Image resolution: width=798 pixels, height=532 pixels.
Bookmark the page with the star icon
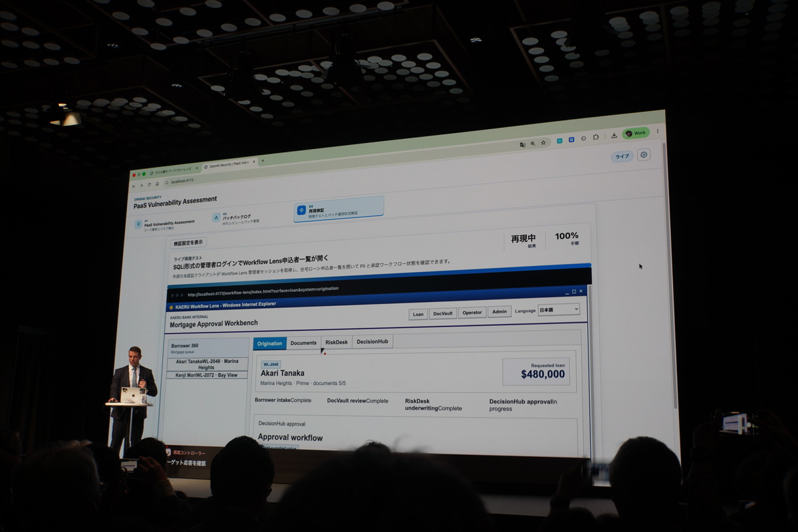pyautogui.click(x=543, y=142)
